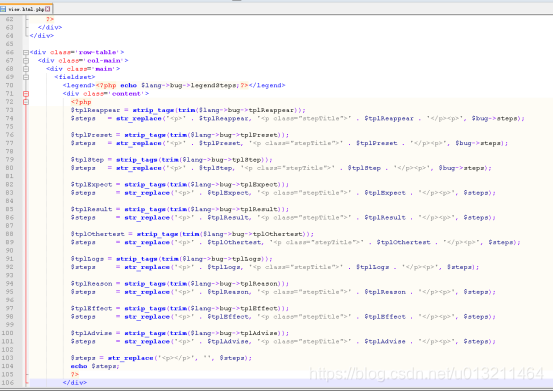This screenshot has width=553, height=392.
Task: Select line number 62 in the margin
Action: tap(10, 19)
